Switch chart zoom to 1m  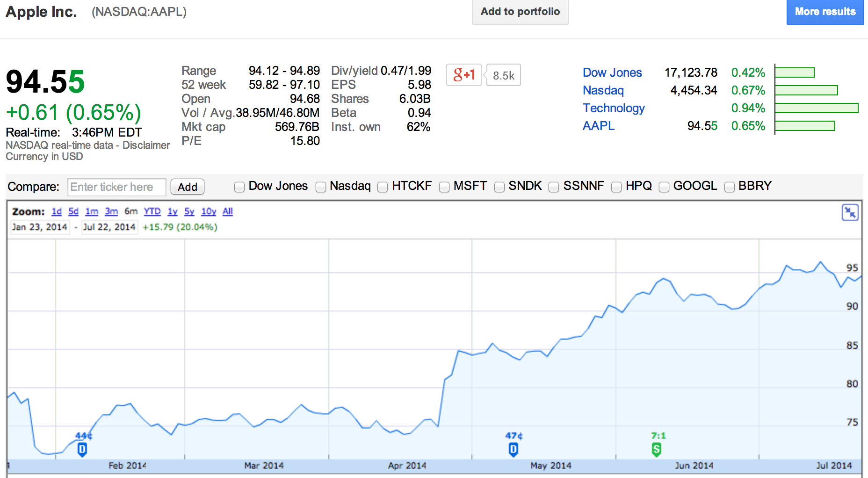click(92, 211)
